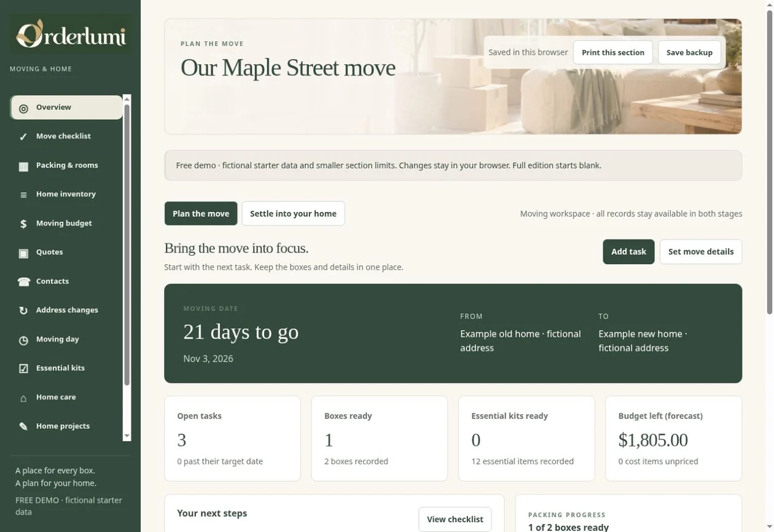This screenshot has height=532, width=774.
Task: Click Essential kits ready card
Action: tap(526, 439)
